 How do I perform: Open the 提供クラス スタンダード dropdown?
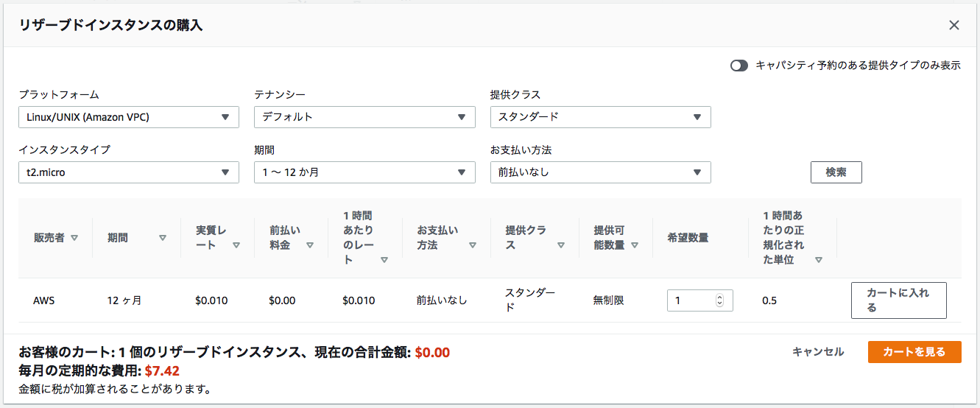pyautogui.click(x=601, y=117)
